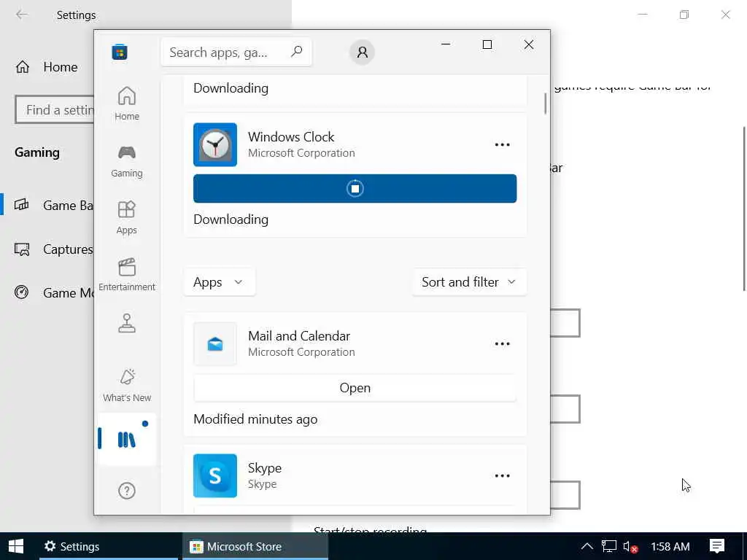Select Captures in Settings sidebar
The height and width of the screenshot is (560, 747).
[47, 249]
